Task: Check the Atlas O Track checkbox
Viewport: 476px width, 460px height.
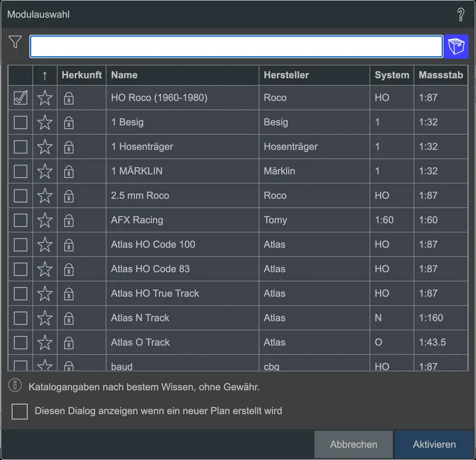Action: (20, 343)
